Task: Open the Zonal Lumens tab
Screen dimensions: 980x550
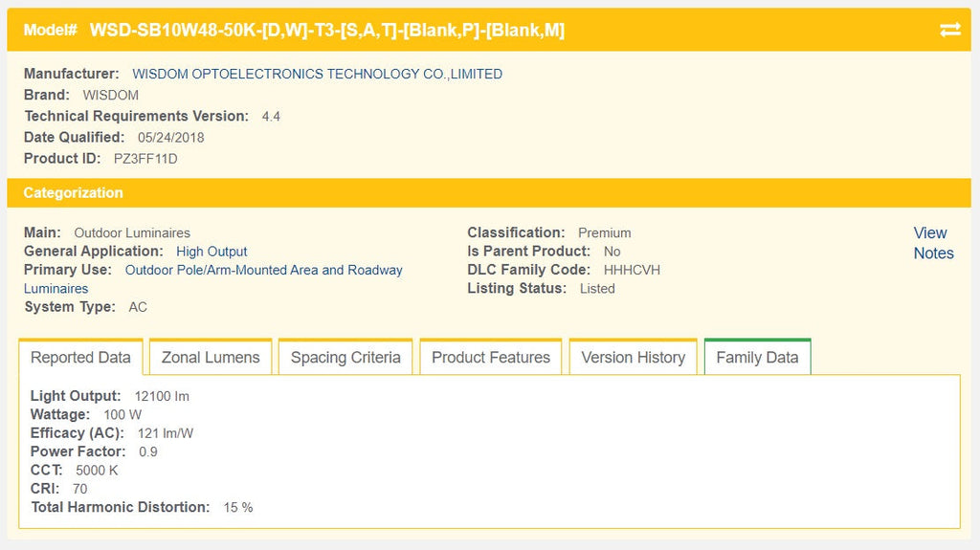Action: pos(211,358)
